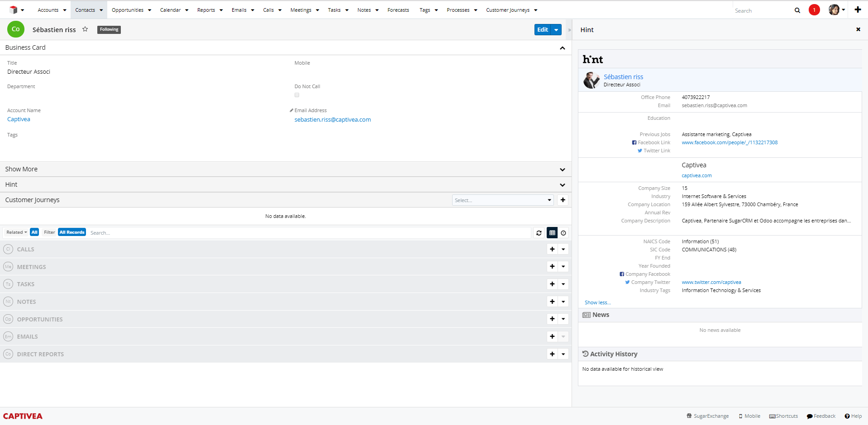Check the Do Not Call checkbox
Viewport: 868px width, 425px height.
tap(297, 95)
